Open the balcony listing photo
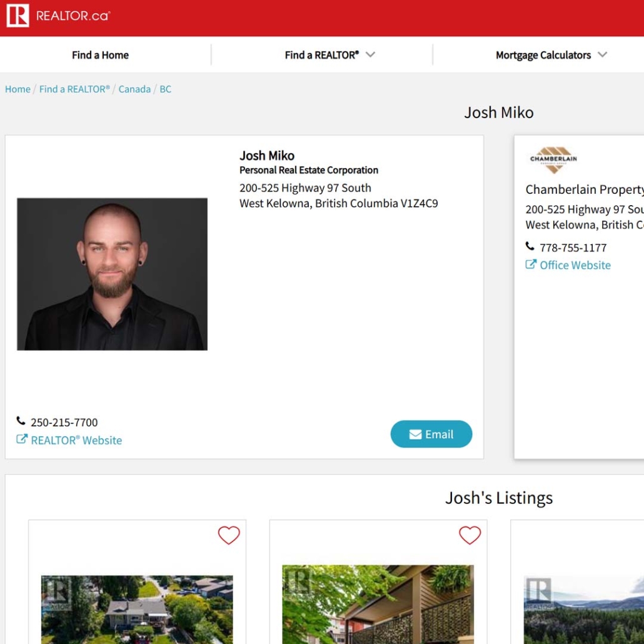 point(378,604)
